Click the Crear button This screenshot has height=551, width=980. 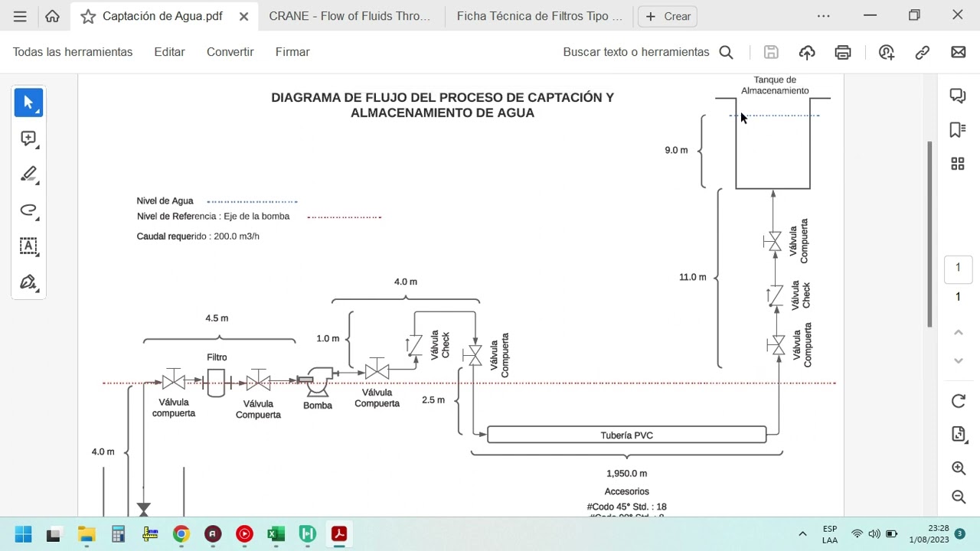[668, 16]
